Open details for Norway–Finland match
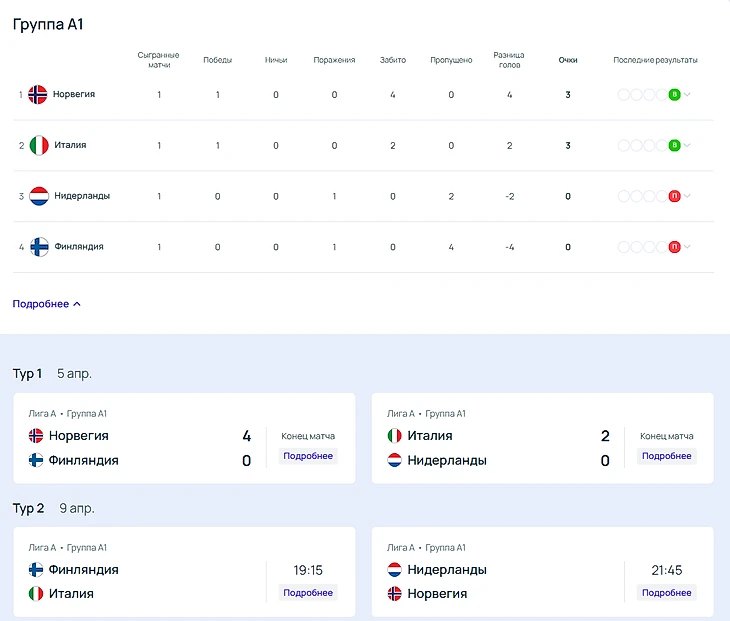Image resolution: width=730 pixels, height=621 pixels. click(308, 456)
